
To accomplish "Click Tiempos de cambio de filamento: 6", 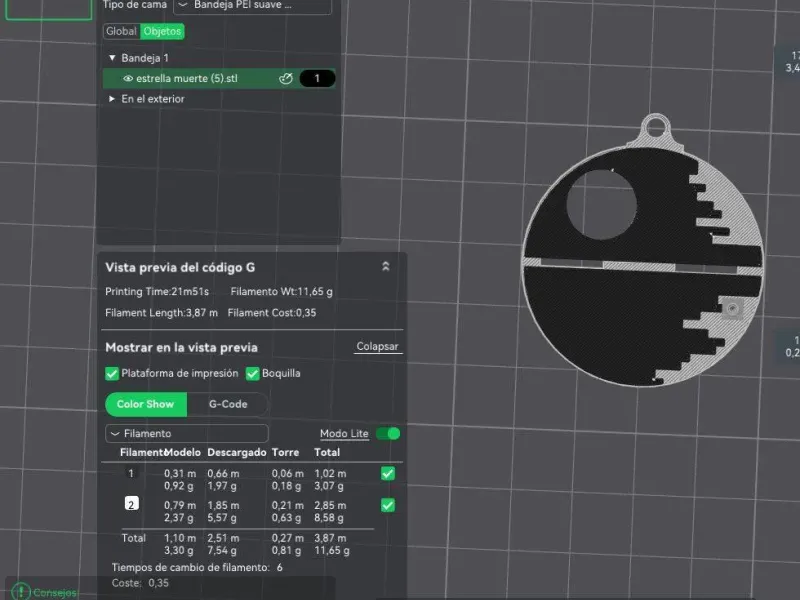I will pyautogui.click(x=197, y=567).
